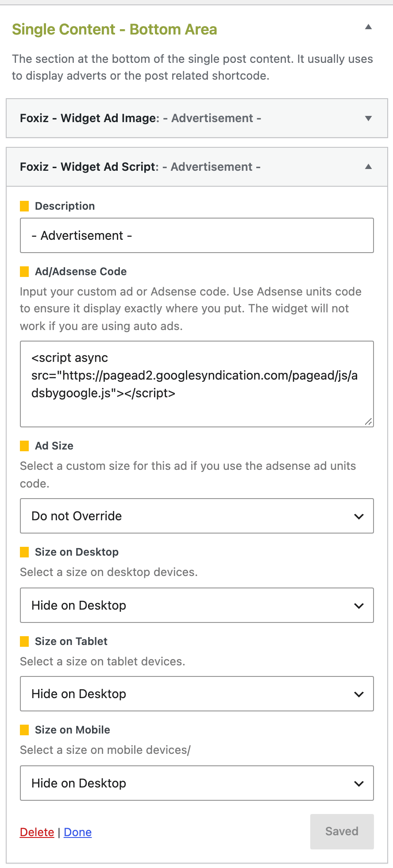The image size is (393, 868).
Task: Click the Description field label
Action: point(65,206)
